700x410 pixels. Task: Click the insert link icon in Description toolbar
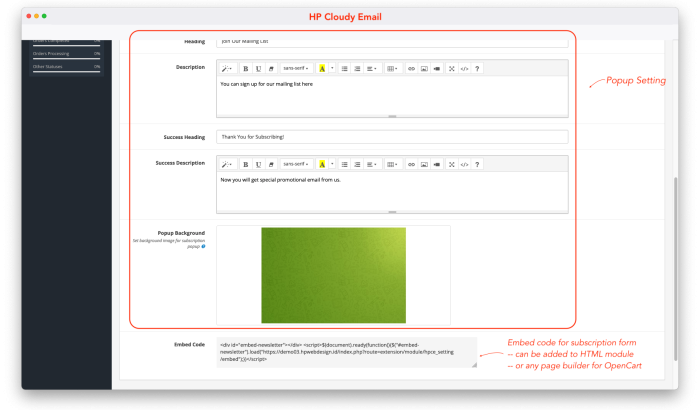(x=411, y=68)
